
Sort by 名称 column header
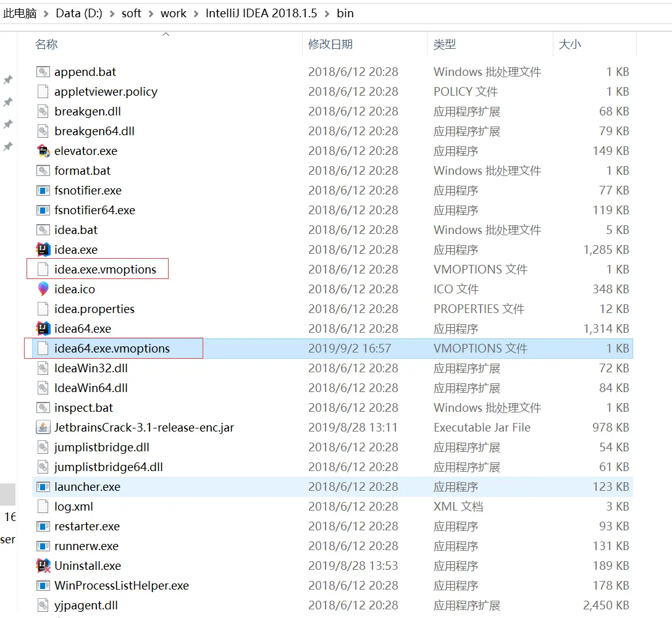[x=46, y=44]
